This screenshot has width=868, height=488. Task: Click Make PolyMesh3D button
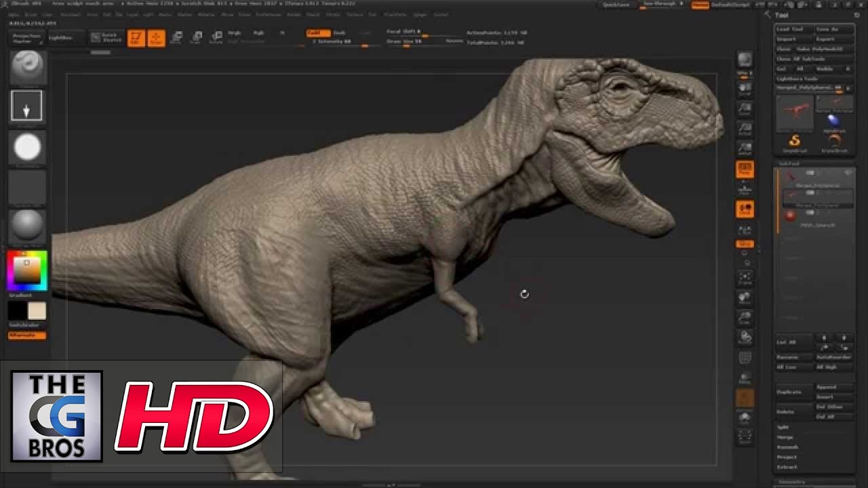(x=824, y=49)
